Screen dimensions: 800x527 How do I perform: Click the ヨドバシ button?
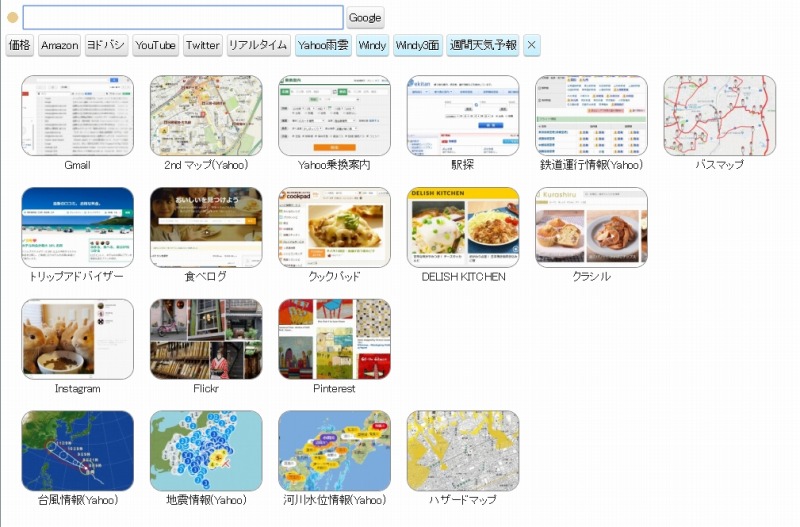tap(106, 45)
